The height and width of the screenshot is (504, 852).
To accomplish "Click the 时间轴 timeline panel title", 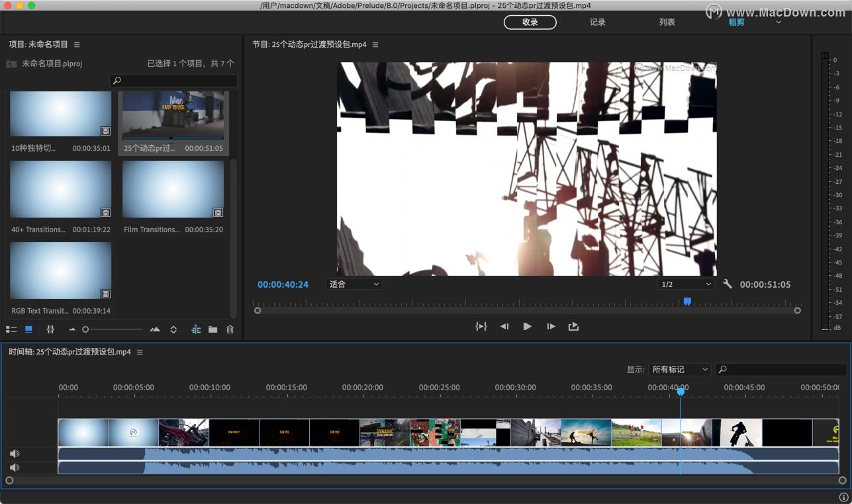I will pos(70,352).
